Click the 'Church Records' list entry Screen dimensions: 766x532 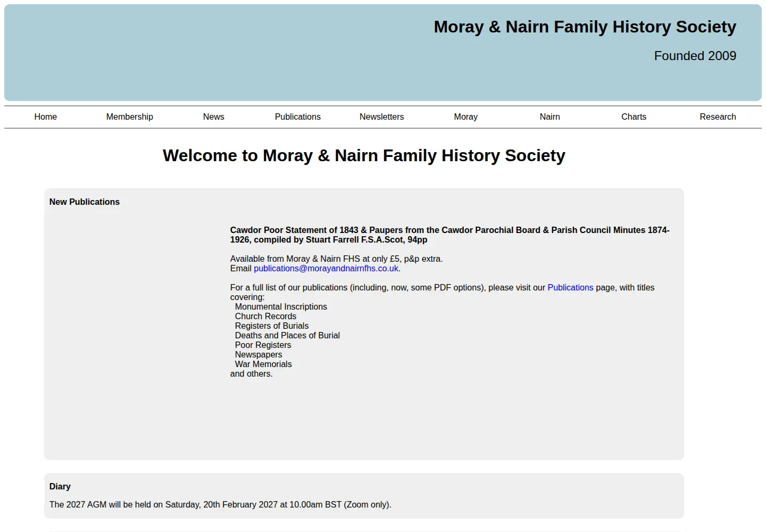265,317
